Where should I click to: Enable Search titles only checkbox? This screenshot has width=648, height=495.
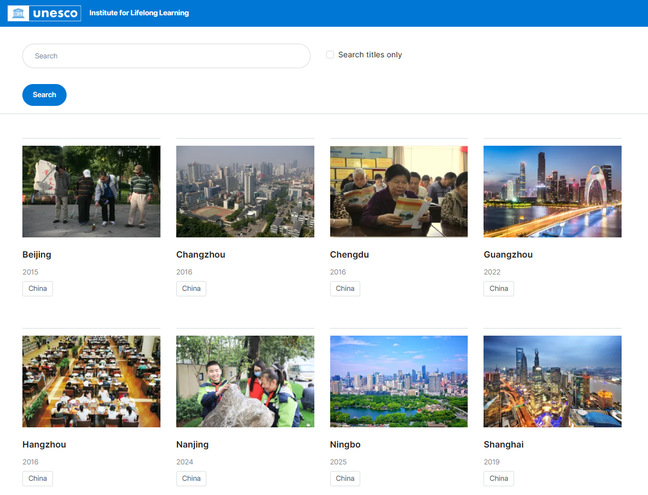[330, 55]
